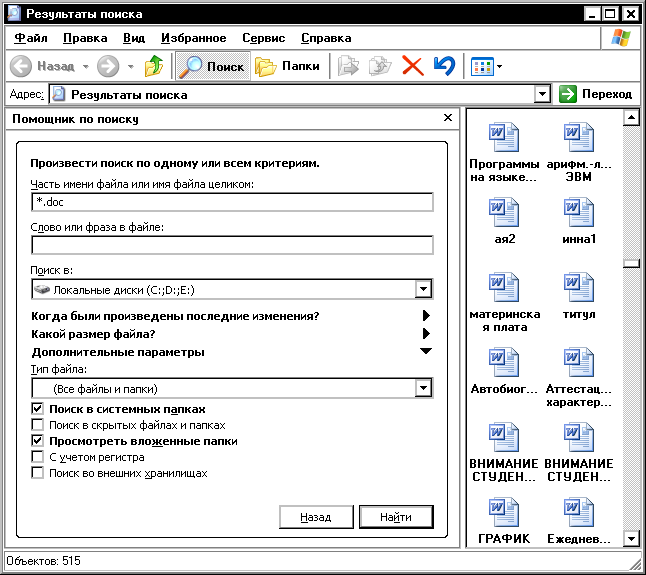The image size is (646, 575).
Task: Uncheck 'Поиск в системных папках'
Action: pos(37,409)
